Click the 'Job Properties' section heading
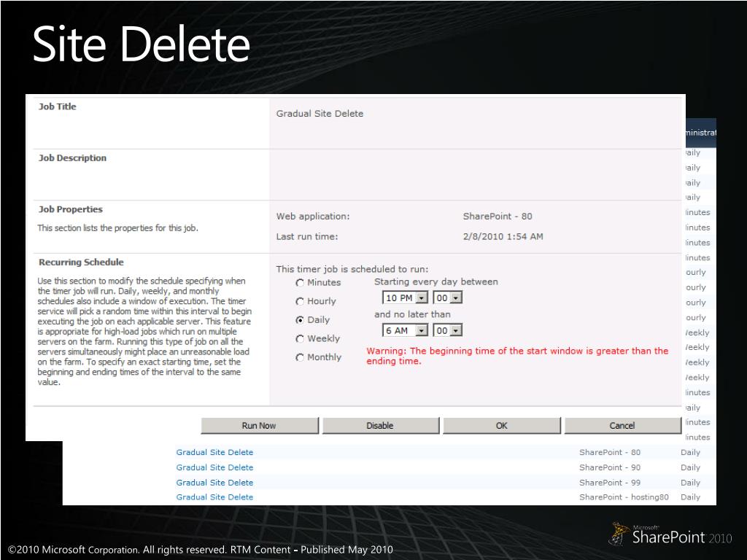 71,209
